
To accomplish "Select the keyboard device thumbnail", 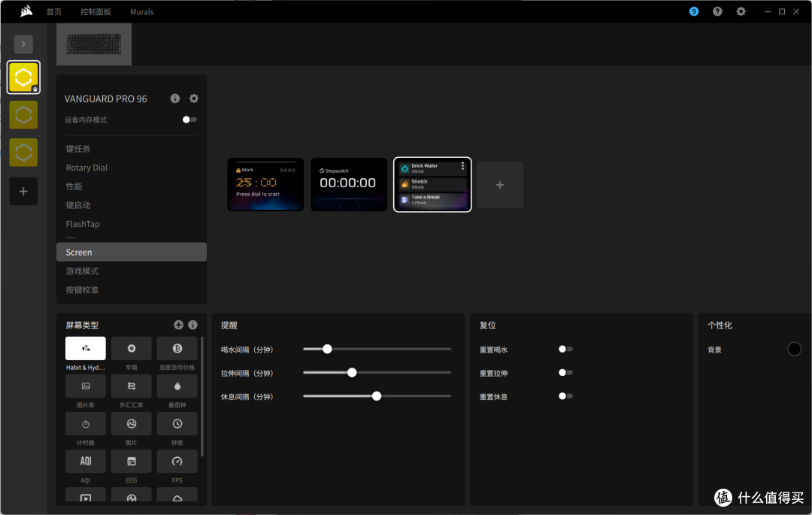I will pos(94,44).
